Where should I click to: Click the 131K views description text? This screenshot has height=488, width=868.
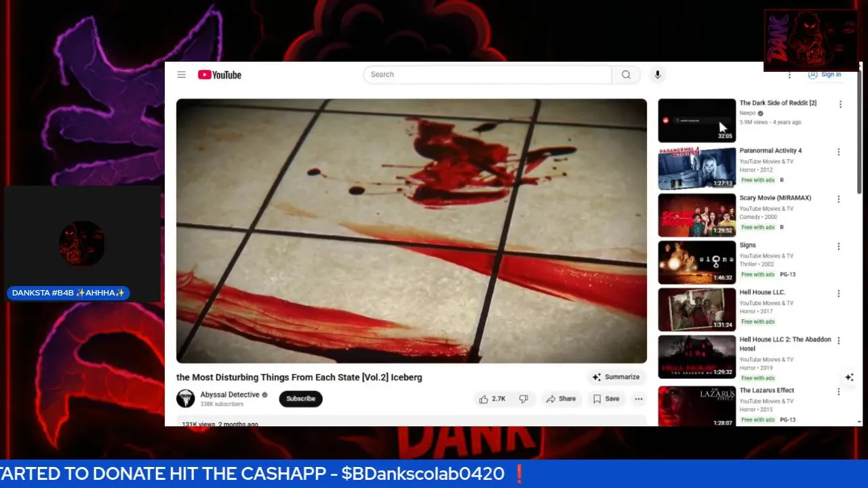220,424
